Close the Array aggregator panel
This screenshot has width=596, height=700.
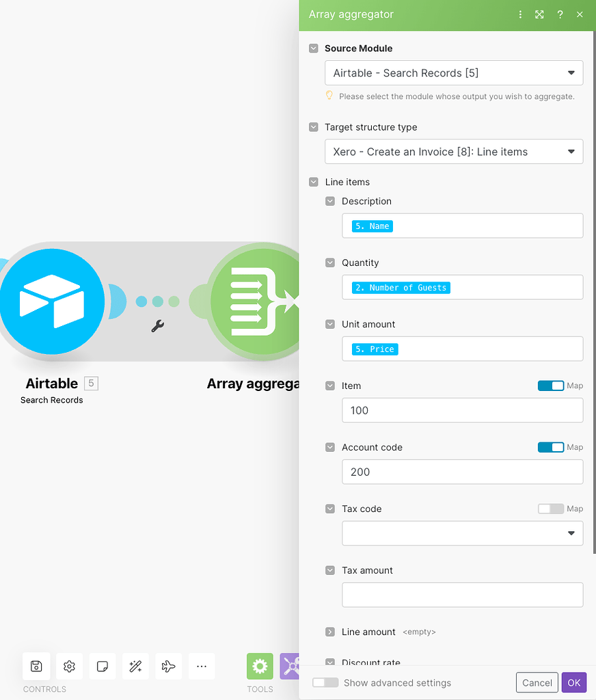point(580,15)
